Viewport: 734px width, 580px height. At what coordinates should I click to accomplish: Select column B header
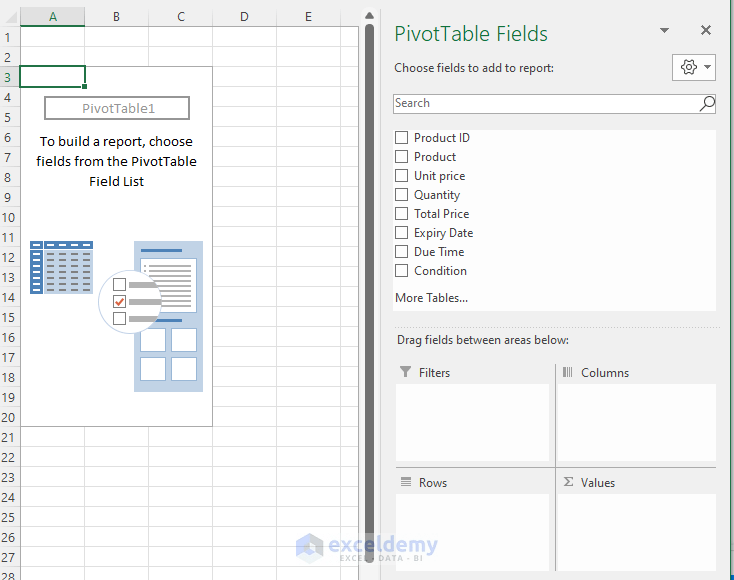[x=117, y=17]
